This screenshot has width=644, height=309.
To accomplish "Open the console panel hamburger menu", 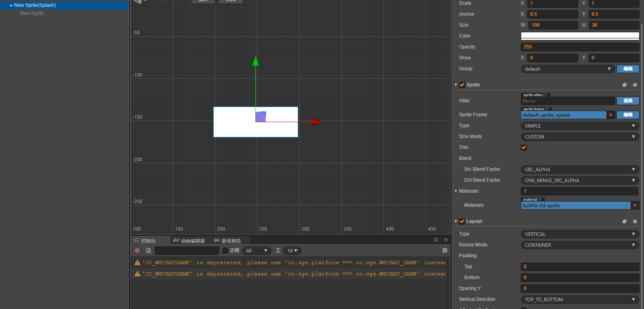I will point(446,240).
